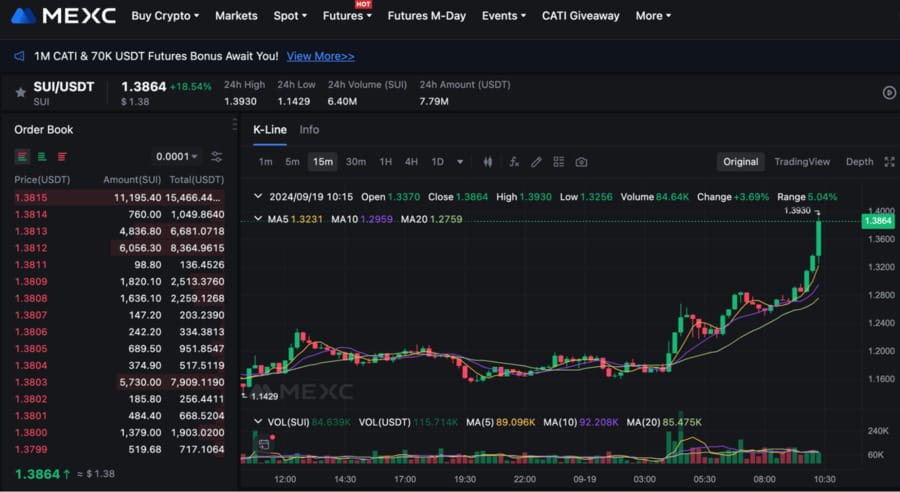The width and height of the screenshot is (900, 492).
Task: Click the View More>> link
Action: pyautogui.click(x=320, y=56)
